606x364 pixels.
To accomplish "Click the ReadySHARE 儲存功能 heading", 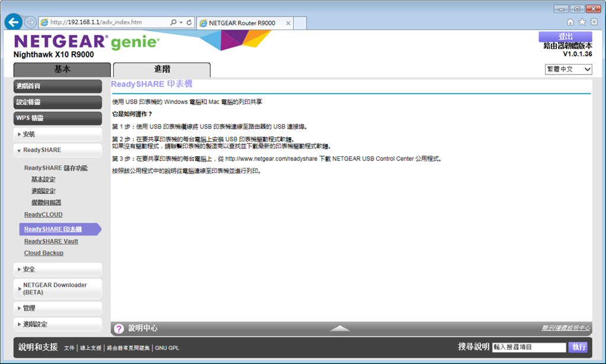I will coord(56,167).
